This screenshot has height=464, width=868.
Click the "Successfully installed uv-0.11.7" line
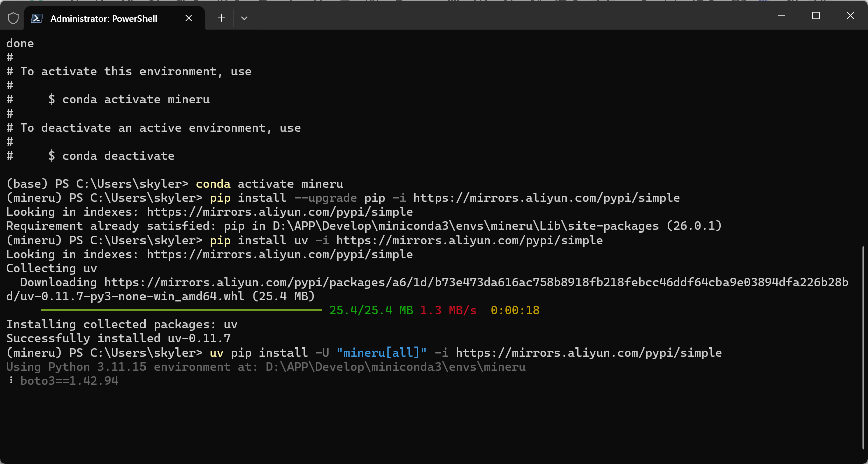point(118,338)
